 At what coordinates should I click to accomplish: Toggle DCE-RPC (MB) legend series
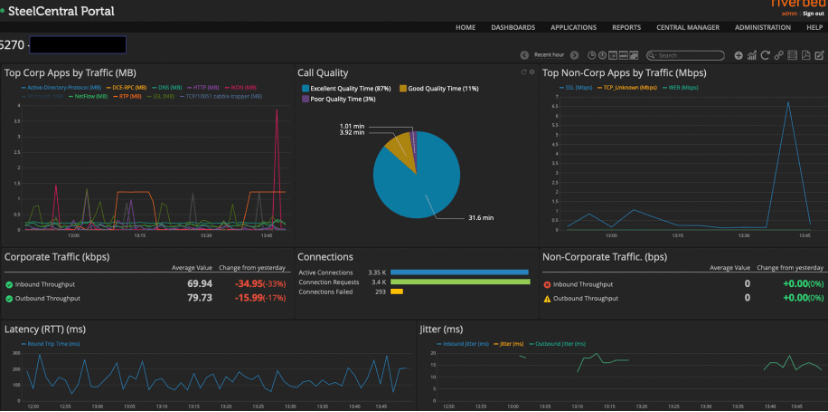click(x=126, y=87)
